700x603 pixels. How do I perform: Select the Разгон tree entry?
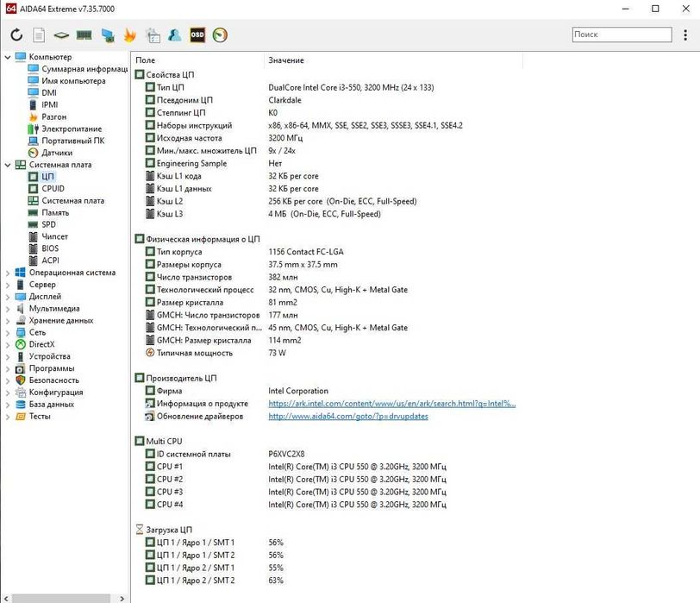point(53,116)
